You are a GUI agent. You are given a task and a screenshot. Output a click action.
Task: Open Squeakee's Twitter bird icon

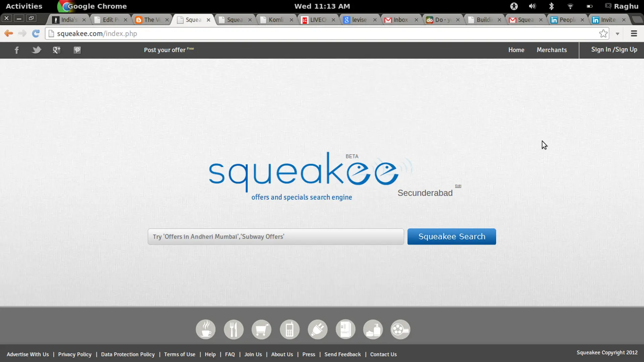coord(37,50)
